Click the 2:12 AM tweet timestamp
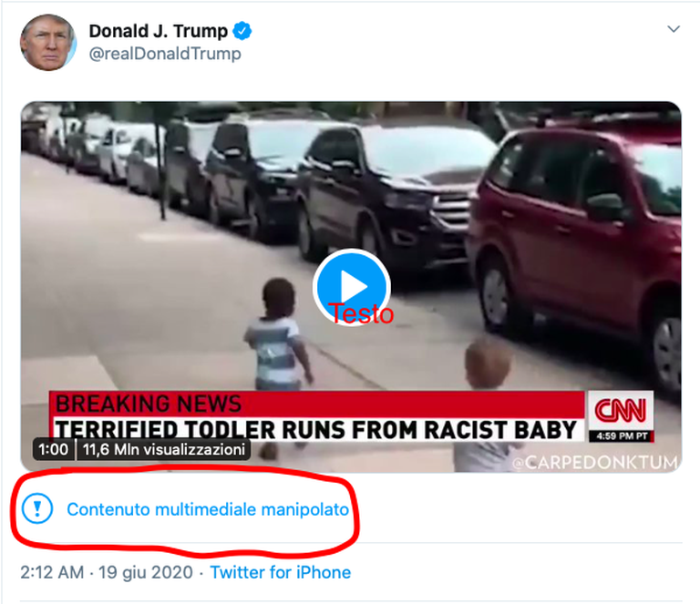Image resolution: width=700 pixels, height=604 pixels. click(53, 573)
